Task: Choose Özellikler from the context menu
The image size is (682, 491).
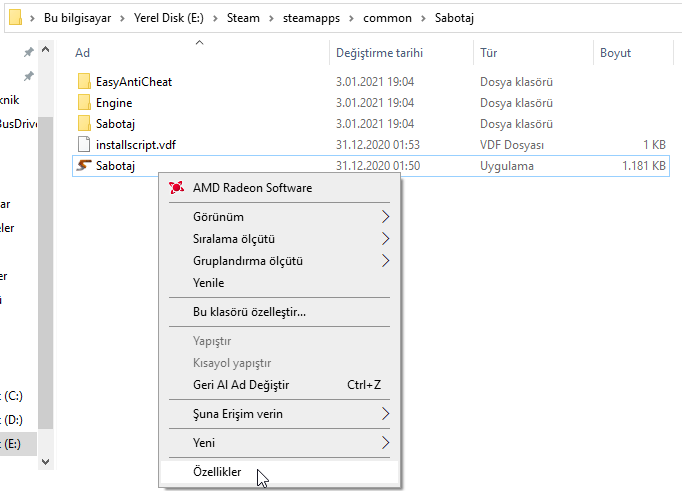Action: 217,472
